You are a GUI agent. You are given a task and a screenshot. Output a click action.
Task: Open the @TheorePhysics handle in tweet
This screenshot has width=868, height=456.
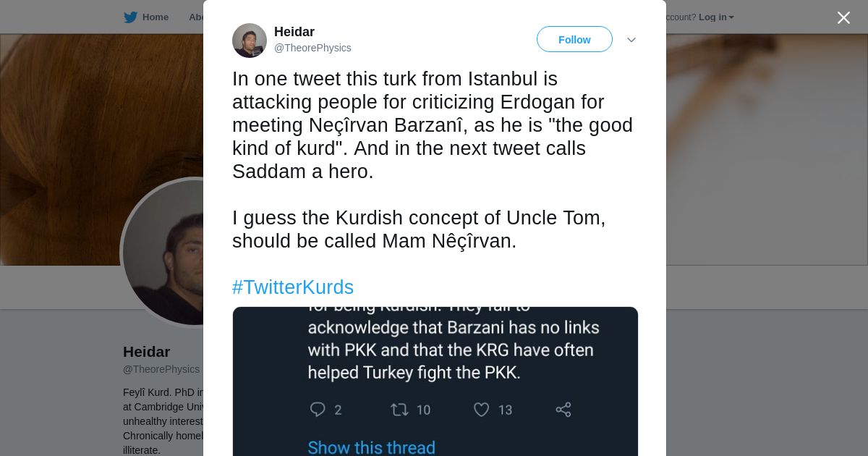312,48
